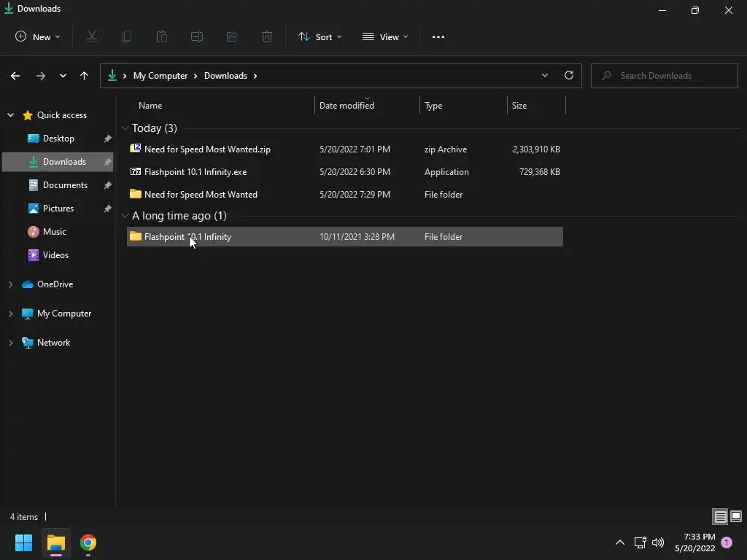Select the Flashpoint 10.1 Infinity folder

click(345, 237)
